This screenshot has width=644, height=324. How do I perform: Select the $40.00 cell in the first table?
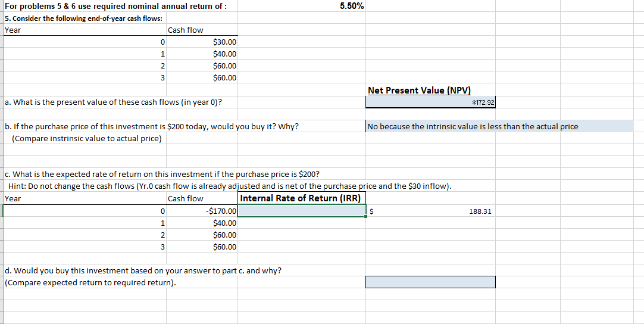pyautogui.click(x=202, y=54)
